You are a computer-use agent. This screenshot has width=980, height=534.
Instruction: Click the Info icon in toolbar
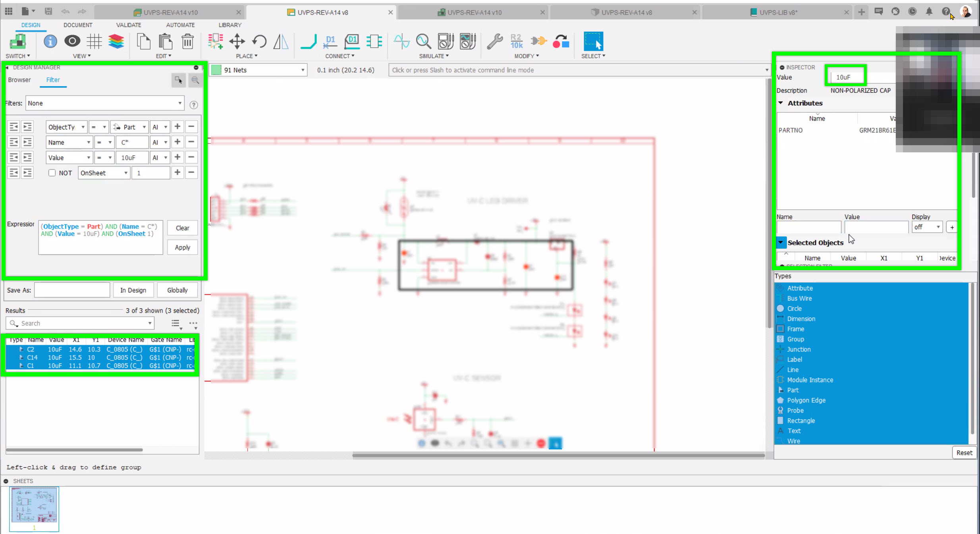point(50,41)
